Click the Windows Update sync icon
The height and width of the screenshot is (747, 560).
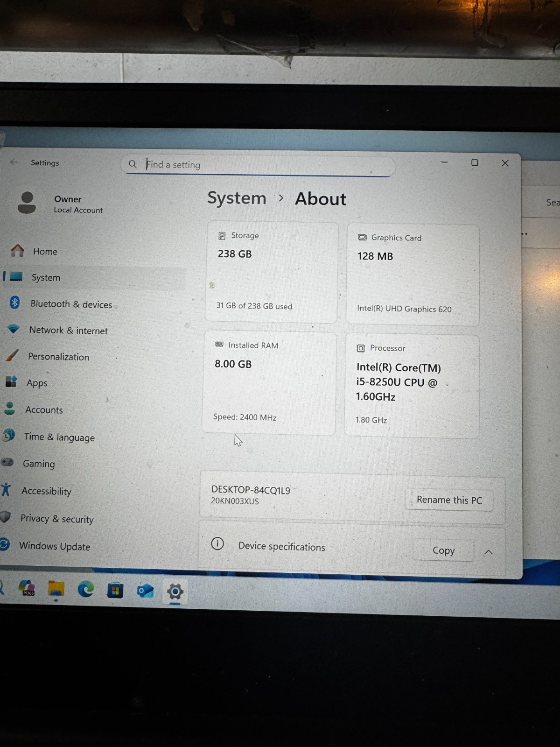(x=5, y=544)
